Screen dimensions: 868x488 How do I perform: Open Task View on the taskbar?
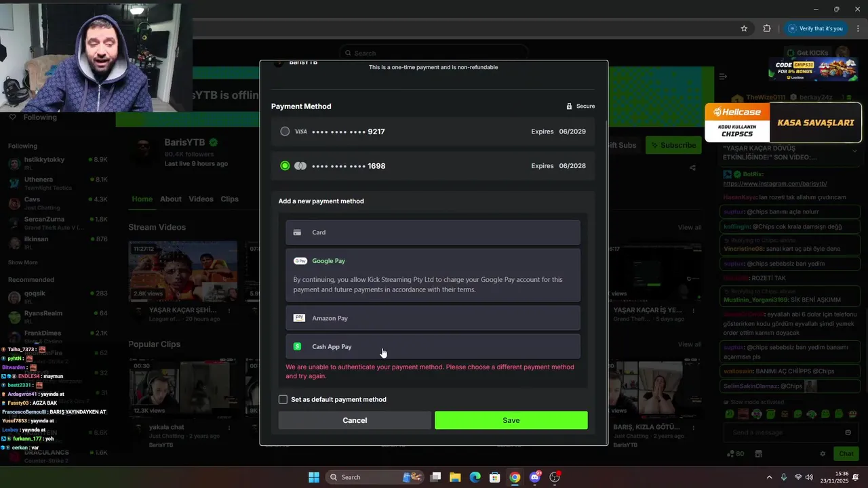(x=435, y=477)
